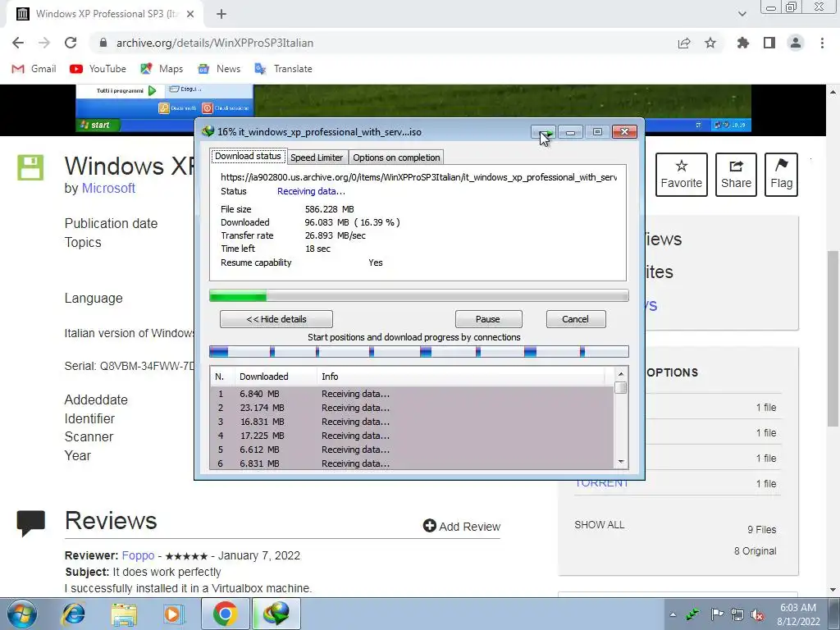Open the Action Center flag tray icon
The height and width of the screenshot is (630, 840).
[x=717, y=614]
